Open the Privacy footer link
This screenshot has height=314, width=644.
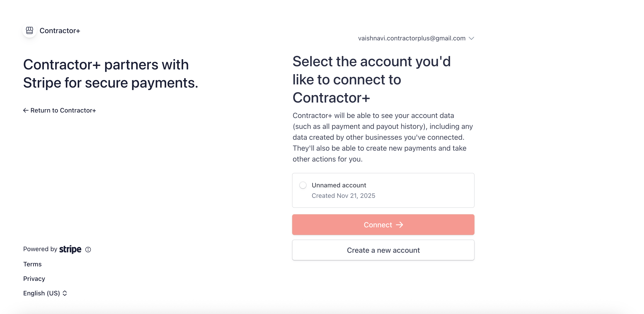click(x=34, y=279)
